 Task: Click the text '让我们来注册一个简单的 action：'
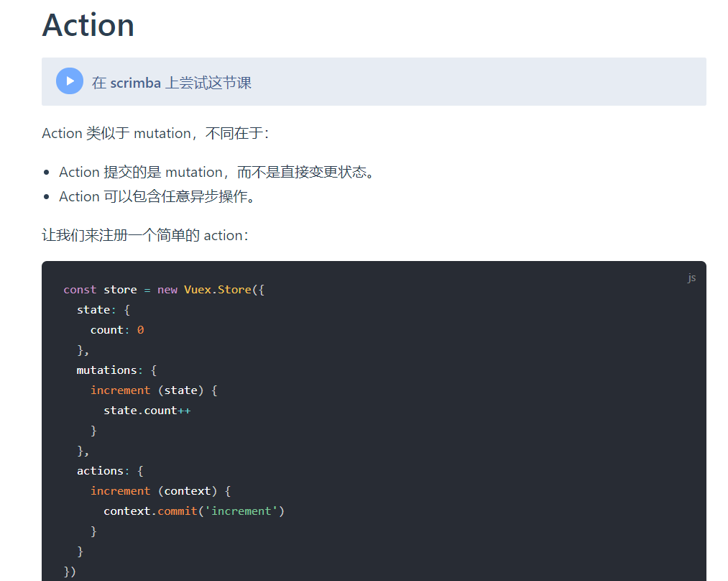[x=146, y=235]
